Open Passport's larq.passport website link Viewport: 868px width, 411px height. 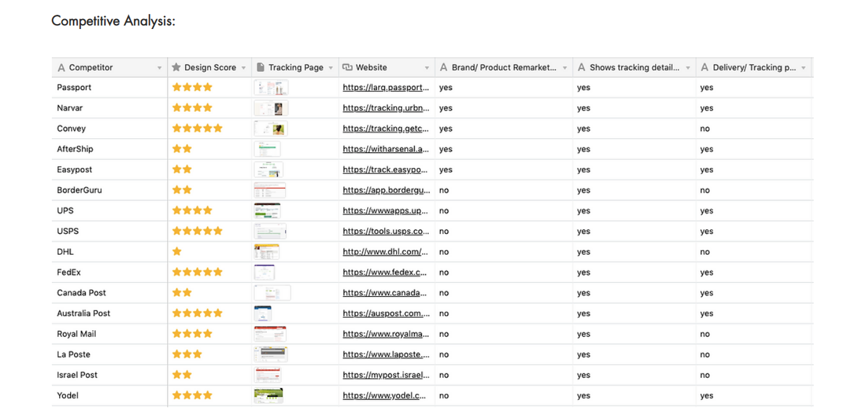tap(386, 88)
